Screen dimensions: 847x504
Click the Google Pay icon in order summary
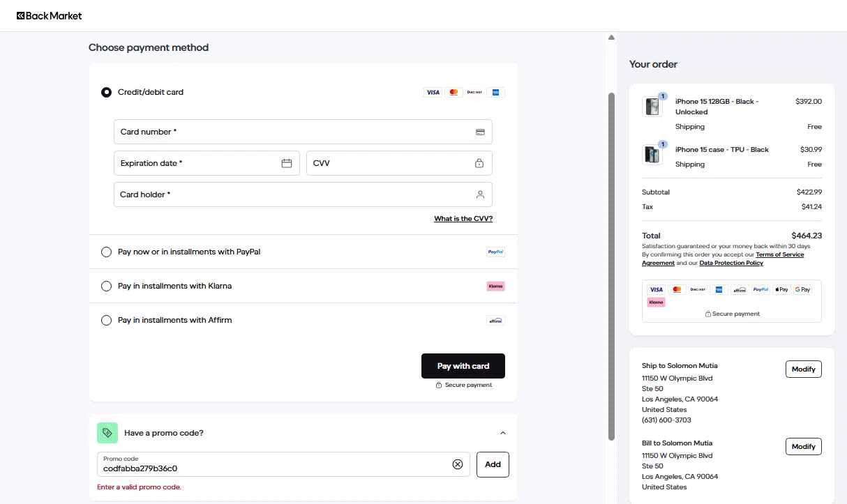[x=802, y=289]
